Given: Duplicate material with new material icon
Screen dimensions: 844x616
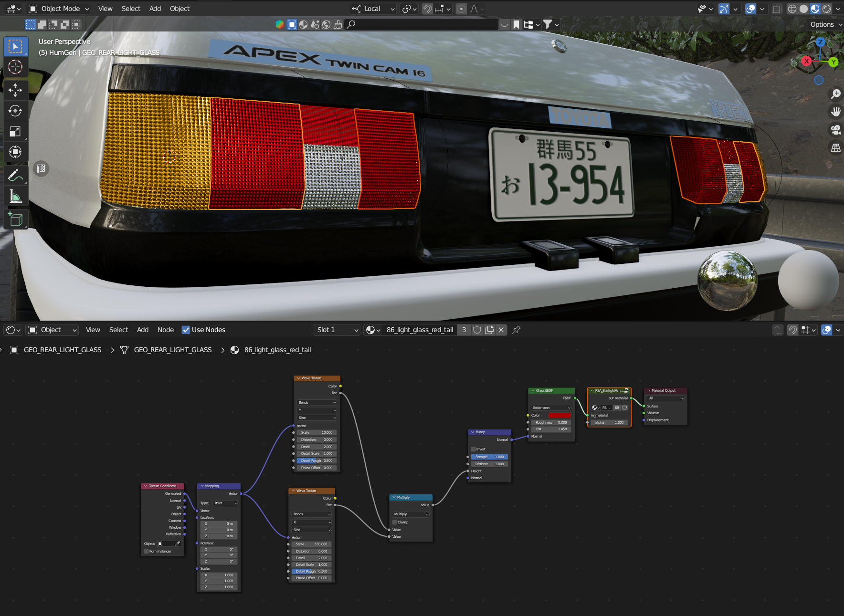Looking at the screenshot, I should [x=489, y=330].
